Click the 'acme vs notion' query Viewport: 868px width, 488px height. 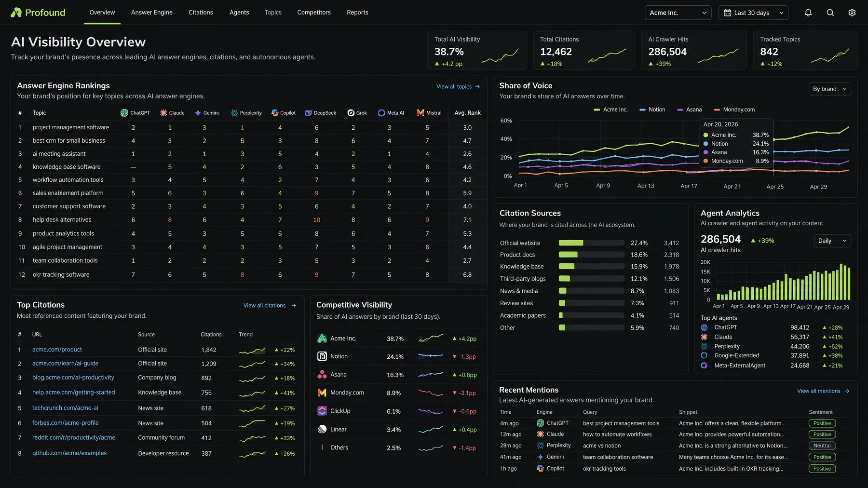pos(601,446)
